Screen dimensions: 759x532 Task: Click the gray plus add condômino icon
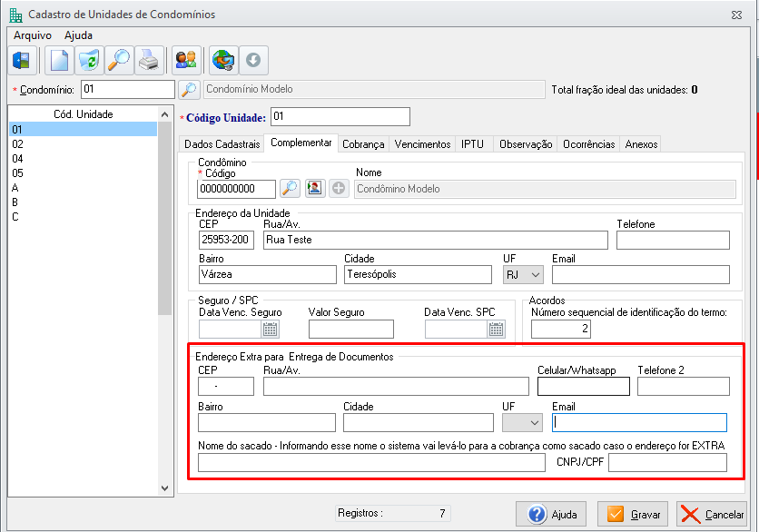tap(339, 188)
